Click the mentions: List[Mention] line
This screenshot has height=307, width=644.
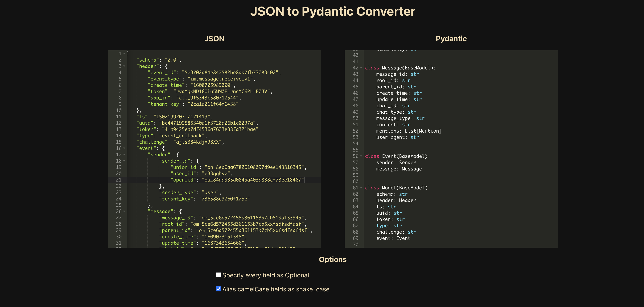point(408,131)
